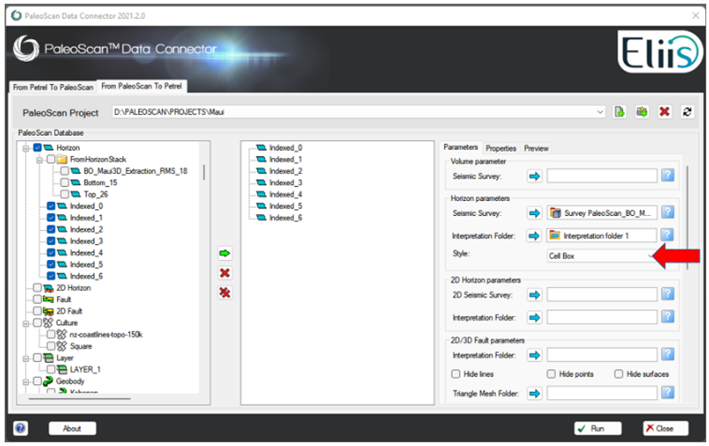The width and height of the screenshot is (709, 446).
Task: Click help icon for Fault Interpretation Folder
Action: pyautogui.click(x=668, y=354)
